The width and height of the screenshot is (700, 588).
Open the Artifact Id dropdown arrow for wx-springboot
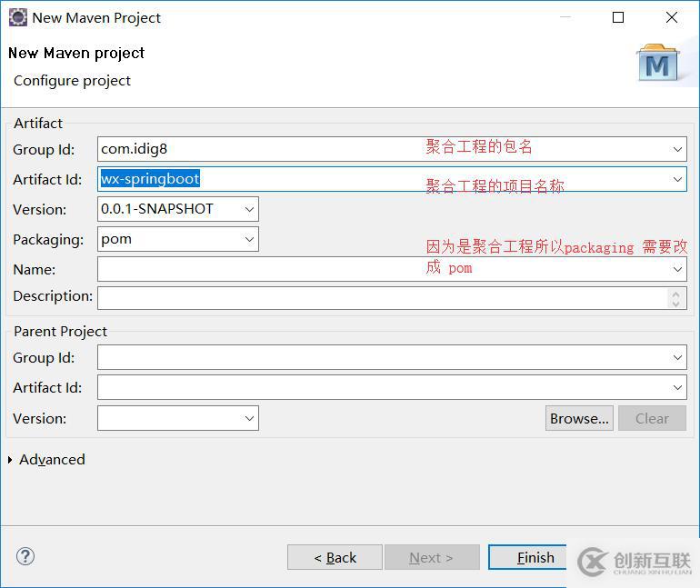pos(677,179)
